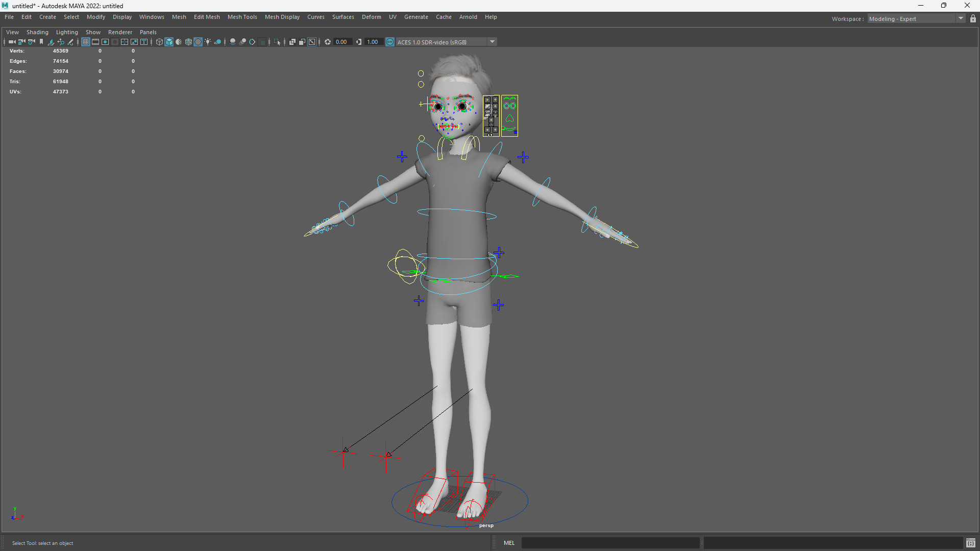Viewport: 980px width, 551px height.
Task: Toggle X-Ray display mode
Action: tap(292, 42)
